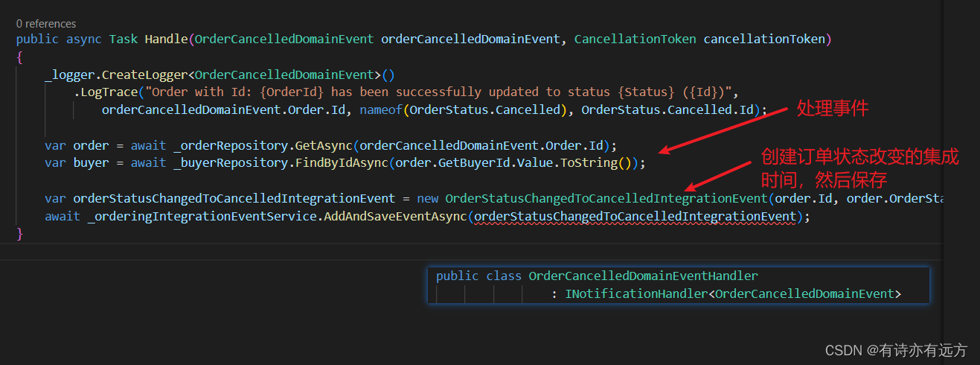Click the OrderStatusChangedToCancelledIntegrationEvent constructor type after new
Screen dimensions: 980x365
click(606, 199)
